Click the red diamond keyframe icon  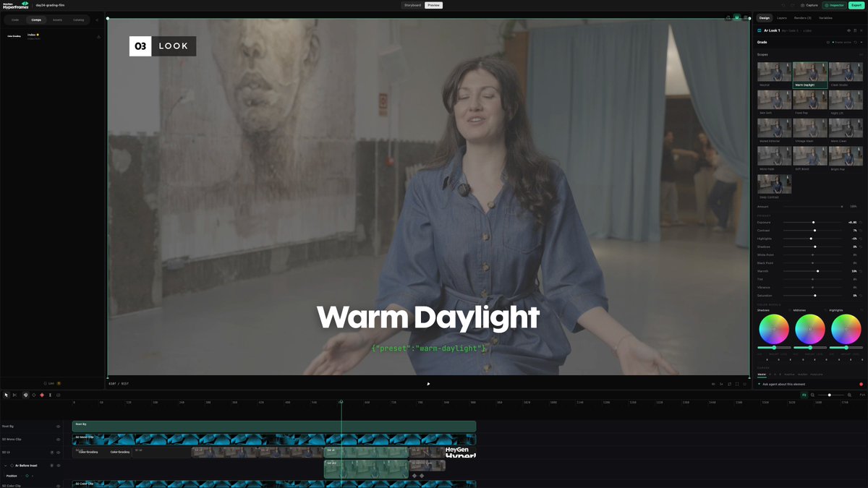(x=42, y=395)
